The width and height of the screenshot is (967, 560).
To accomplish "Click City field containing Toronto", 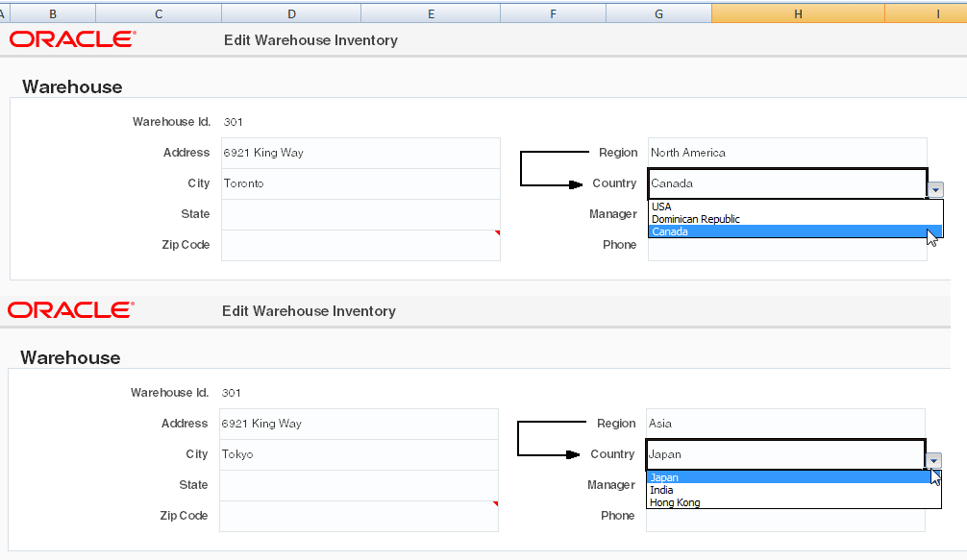I will pyautogui.click(x=360, y=183).
